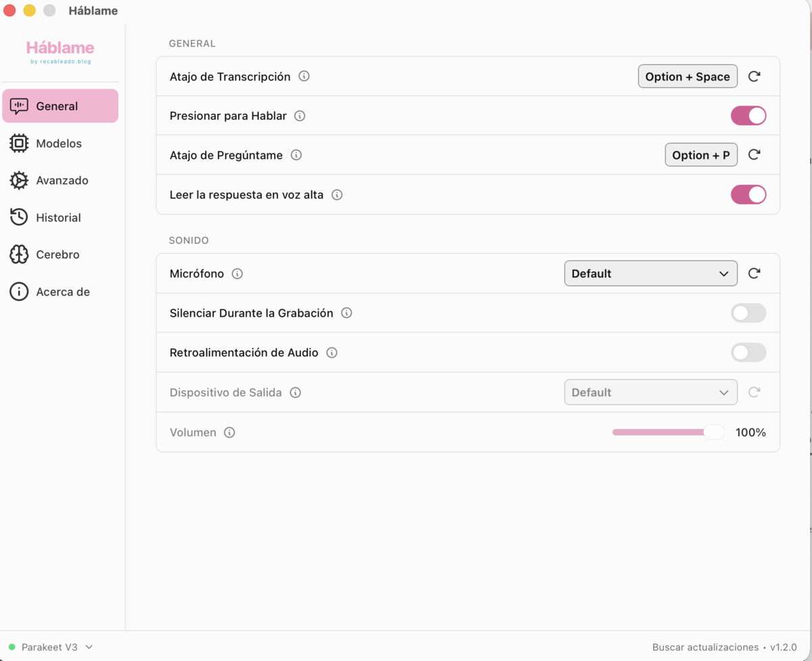812x661 pixels.
Task: Change the Option + P shortcut
Action: point(701,155)
